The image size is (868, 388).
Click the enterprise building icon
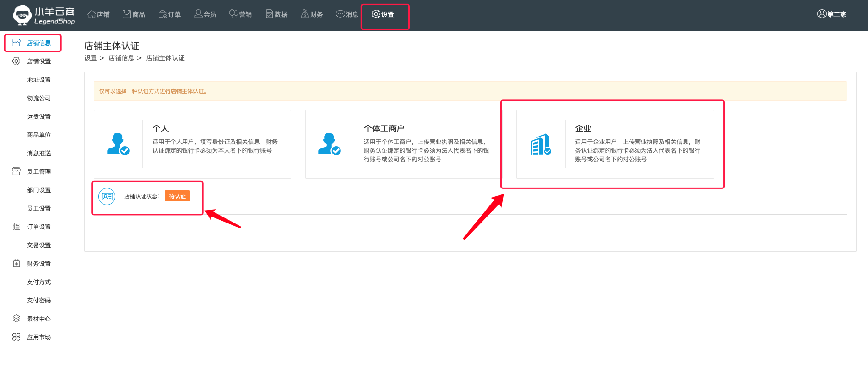[540, 144]
